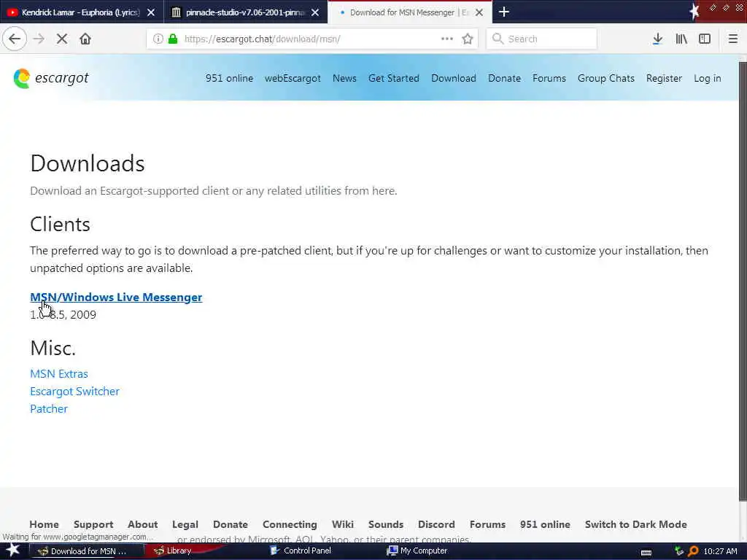This screenshot has height=560, width=747.
Task: Open the taskbar start star button
Action: point(13,551)
